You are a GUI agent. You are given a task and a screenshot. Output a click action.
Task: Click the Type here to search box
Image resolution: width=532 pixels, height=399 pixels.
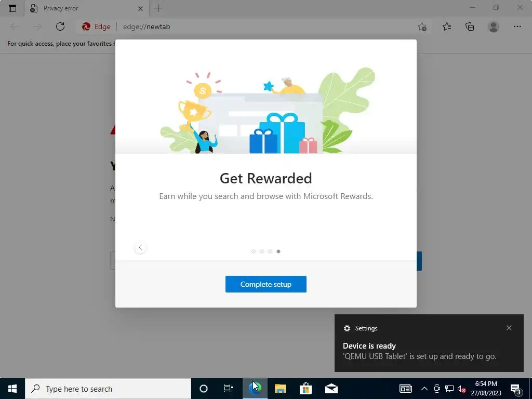[x=108, y=389]
